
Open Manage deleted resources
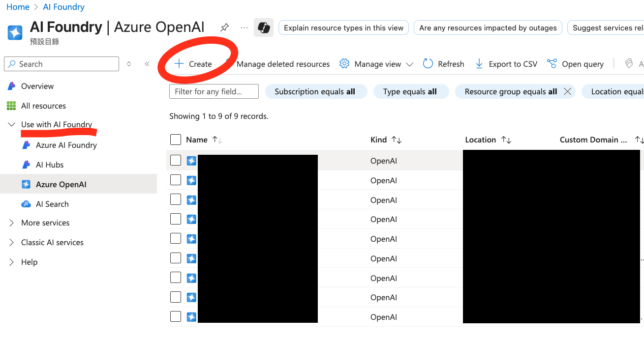click(283, 64)
